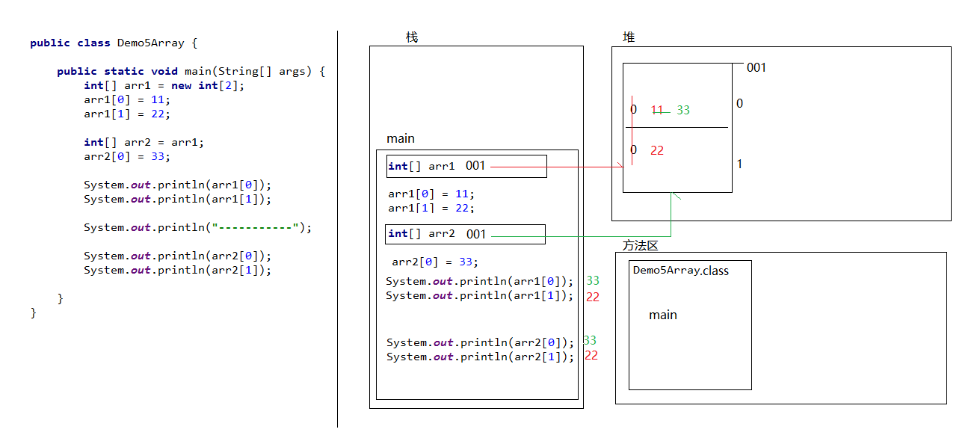This screenshot has width=980, height=447.
Task: Click the main text inside Demo5Array.class box
Action: pos(662,315)
